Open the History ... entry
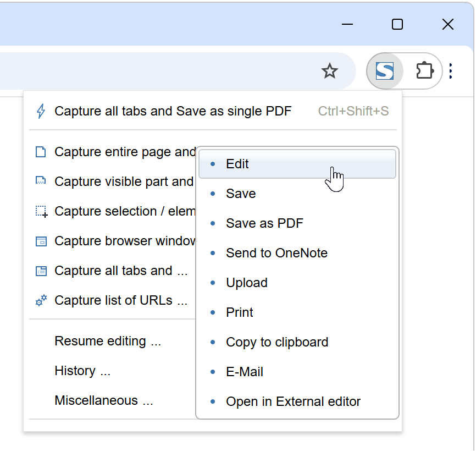Screen dimensions: 476x451 click(82, 371)
